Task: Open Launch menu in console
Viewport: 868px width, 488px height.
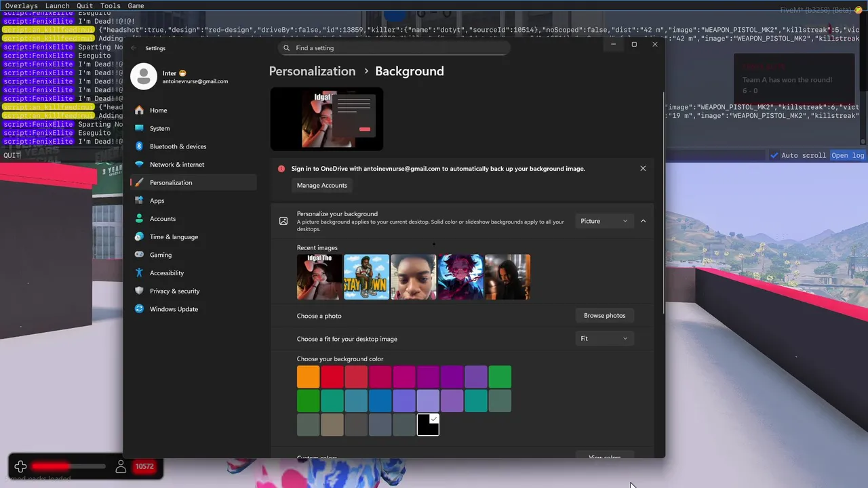Action: (x=58, y=6)
